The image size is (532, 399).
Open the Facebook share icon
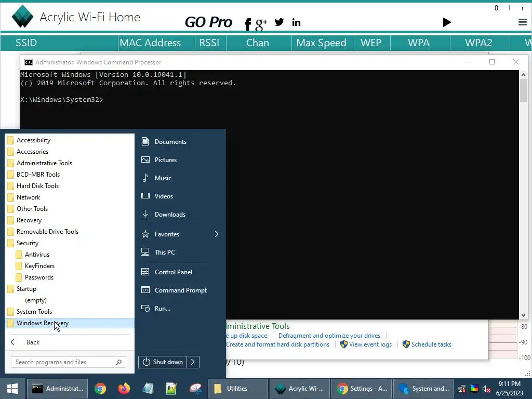[248, 24]
